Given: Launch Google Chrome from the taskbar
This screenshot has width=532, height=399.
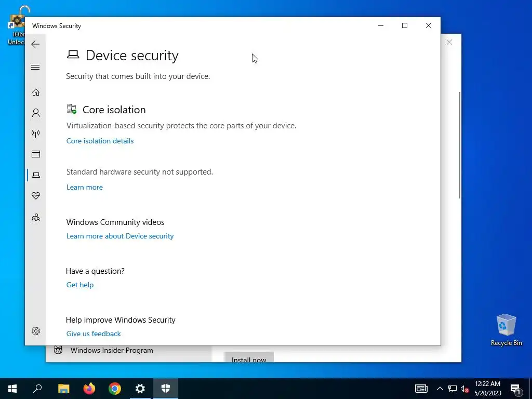Looking at the screenshot, I should (115, 389).
